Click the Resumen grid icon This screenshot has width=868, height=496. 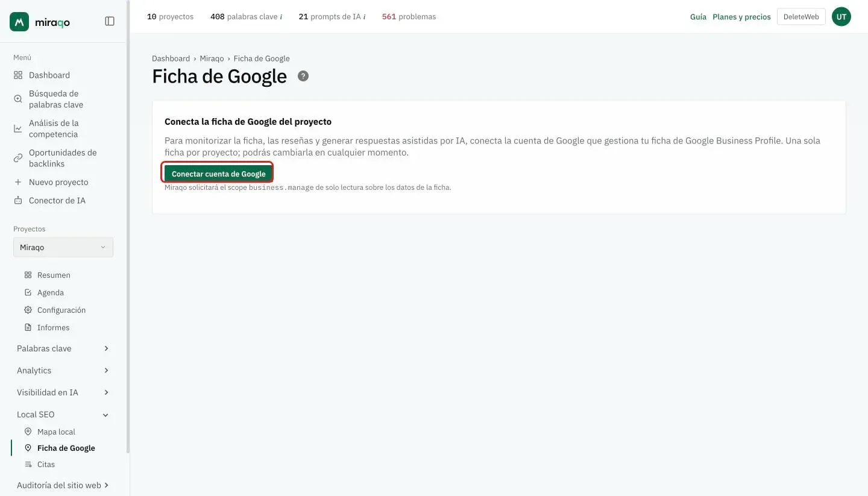(28, 275)
